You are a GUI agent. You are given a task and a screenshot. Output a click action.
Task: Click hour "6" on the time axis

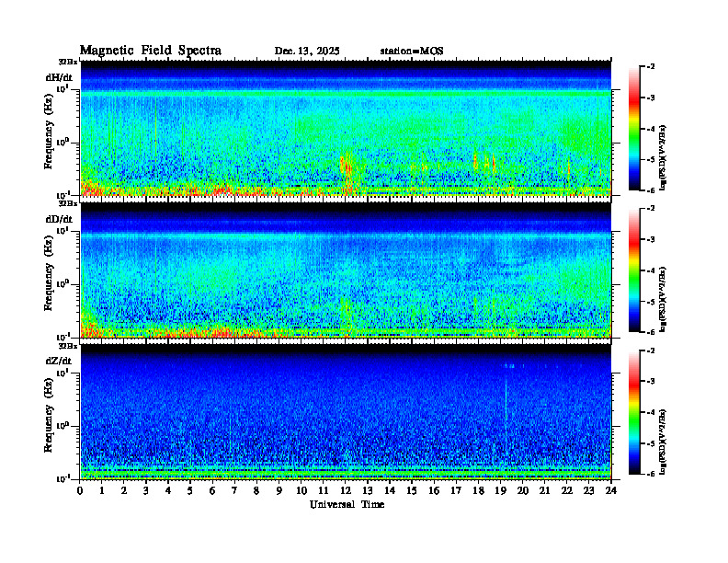point(212,490)
